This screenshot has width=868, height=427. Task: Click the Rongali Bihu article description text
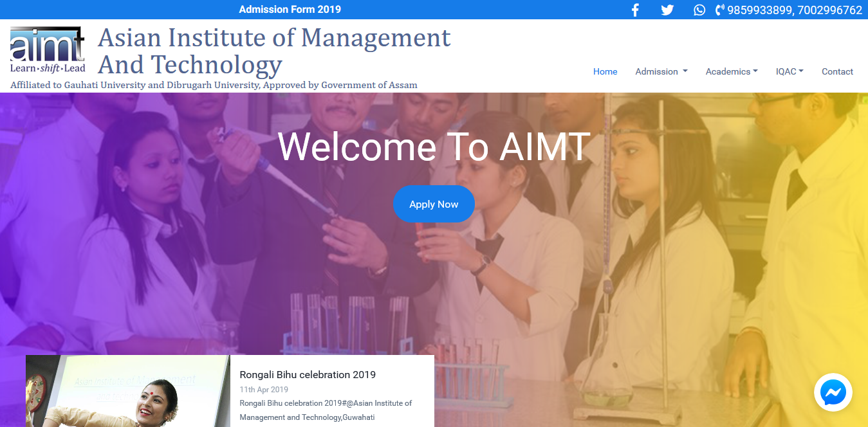point(326,410)
